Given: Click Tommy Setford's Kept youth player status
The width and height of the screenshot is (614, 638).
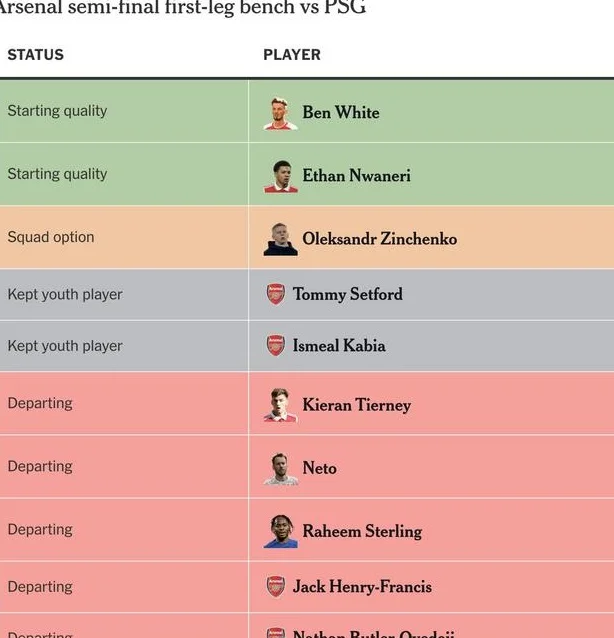Looking at the screenshot, I should 65,294.
